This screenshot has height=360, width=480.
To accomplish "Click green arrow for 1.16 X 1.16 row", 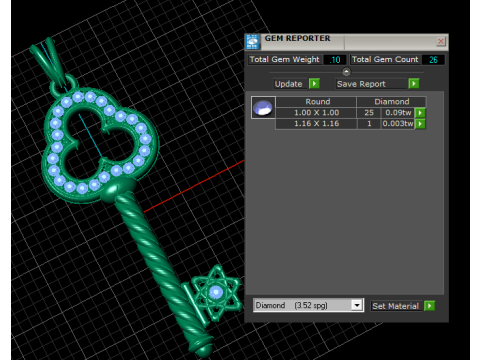I will 420,124.
